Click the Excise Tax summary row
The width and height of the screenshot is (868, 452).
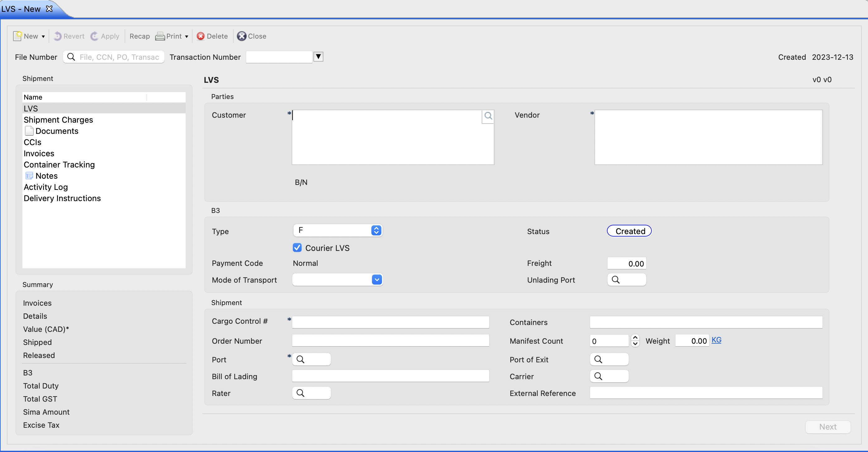click(41, 425)
